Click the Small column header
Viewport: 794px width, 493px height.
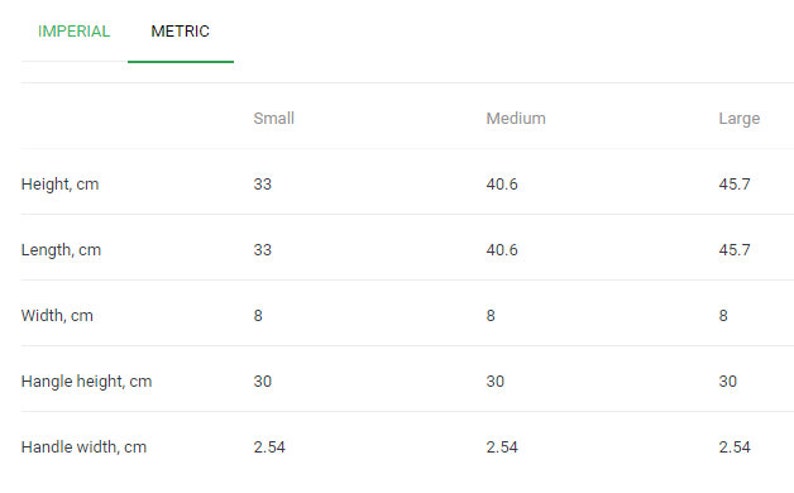[274, 118]
